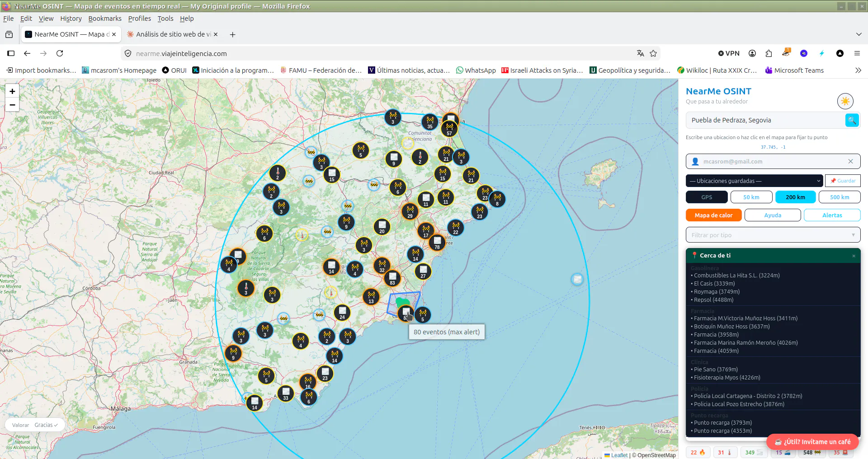The image size is (868, 459).
Task: Reload the page with the refresh icon
Action: pyautogui.click(x=60, y=53)
